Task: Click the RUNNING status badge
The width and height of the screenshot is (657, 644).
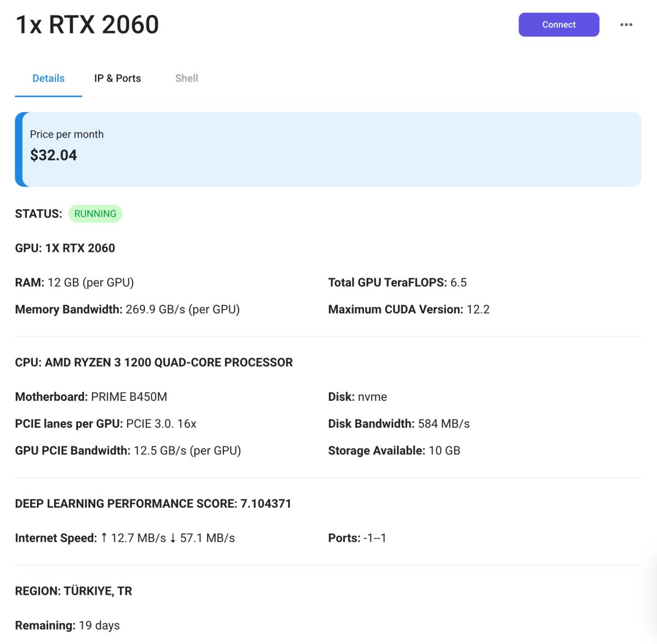Action: pos(95,214)
